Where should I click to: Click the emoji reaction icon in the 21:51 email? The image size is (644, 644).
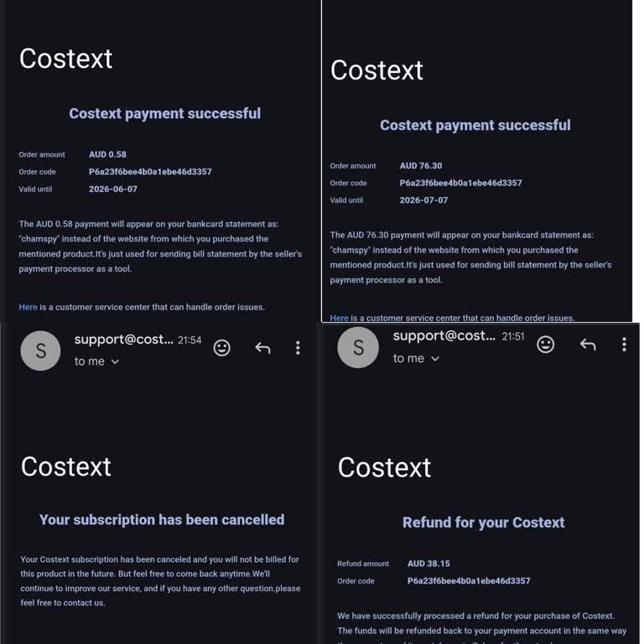point(545,344)
